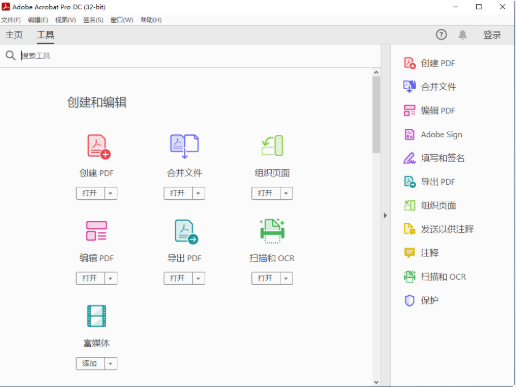
Task: Select 发送以供注释 label in sidebar
Action: pos(447,229)
